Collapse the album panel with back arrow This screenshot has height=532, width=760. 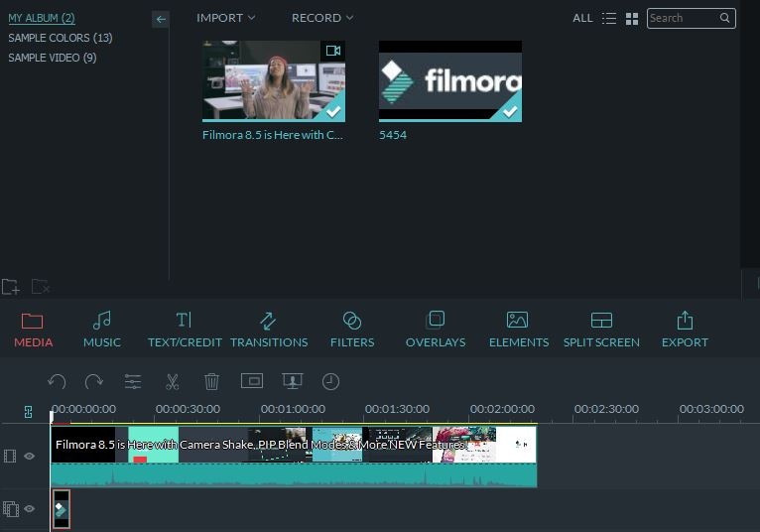click(161, 20)
